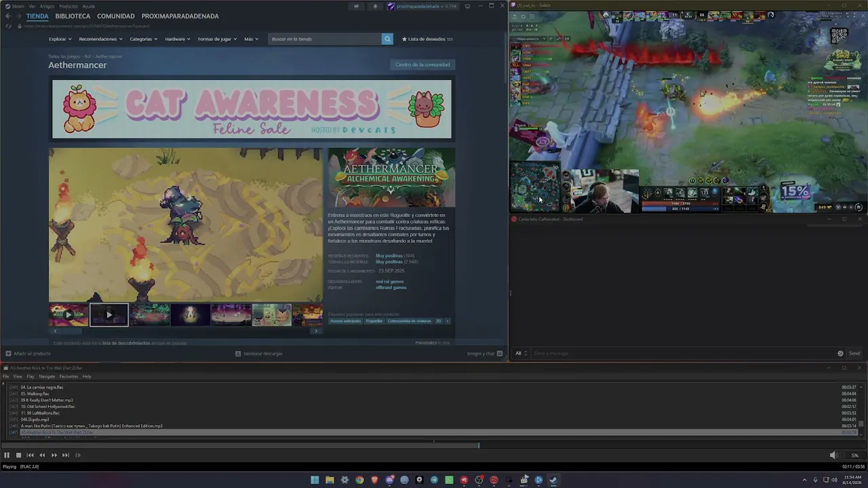Image resolution: width=868 pixels, height=488 pixels.
Task: Play the first trailer thumbnail
Action: click(x=68, y=314)
